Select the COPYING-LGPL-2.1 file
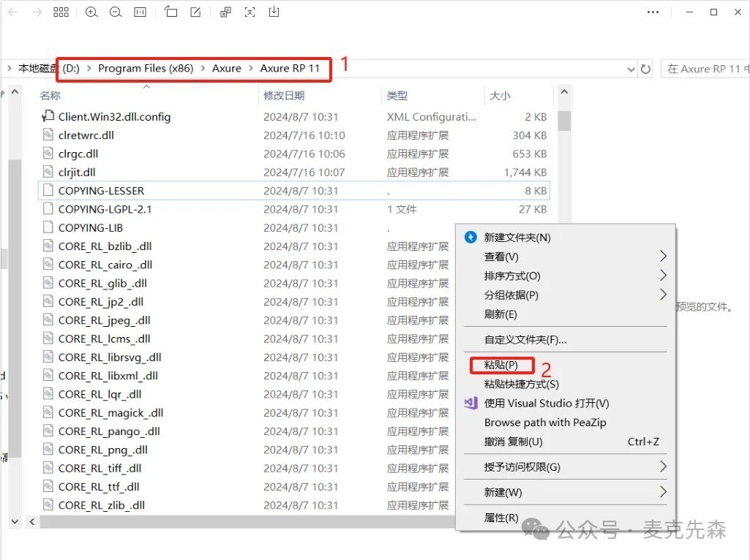Screen dimensions: 750x560 (x=293, y=209)
